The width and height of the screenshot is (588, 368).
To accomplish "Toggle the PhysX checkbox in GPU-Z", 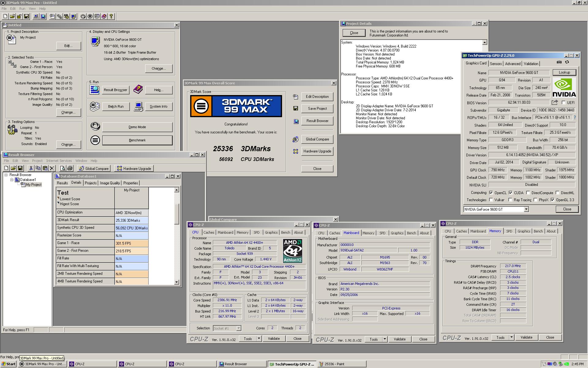I will point(535,200).
